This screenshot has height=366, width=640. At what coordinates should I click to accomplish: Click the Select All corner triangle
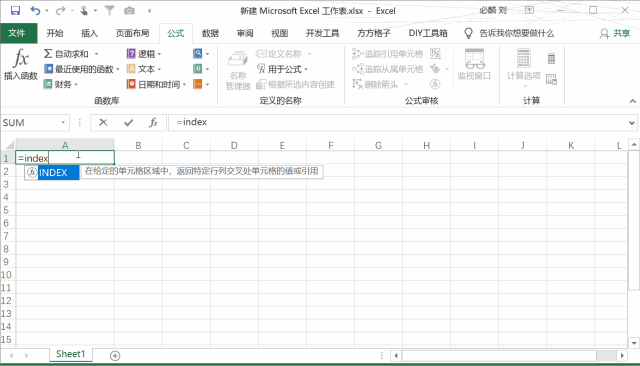coord(9,145)
